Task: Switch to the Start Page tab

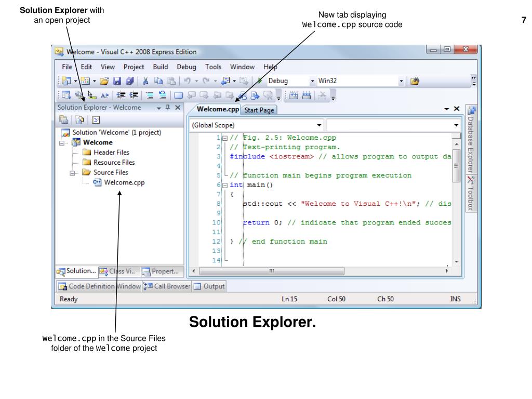Action: tap(259, 110)
